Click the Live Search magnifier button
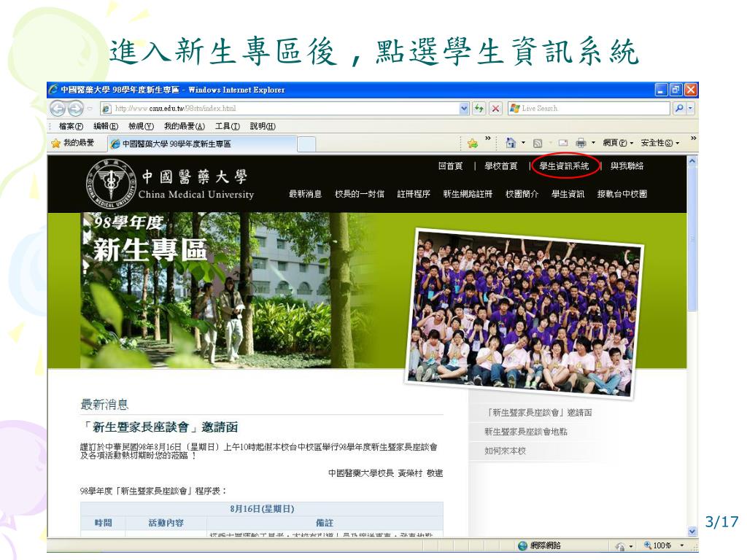The image size is (747, 560). pos(679,109)
